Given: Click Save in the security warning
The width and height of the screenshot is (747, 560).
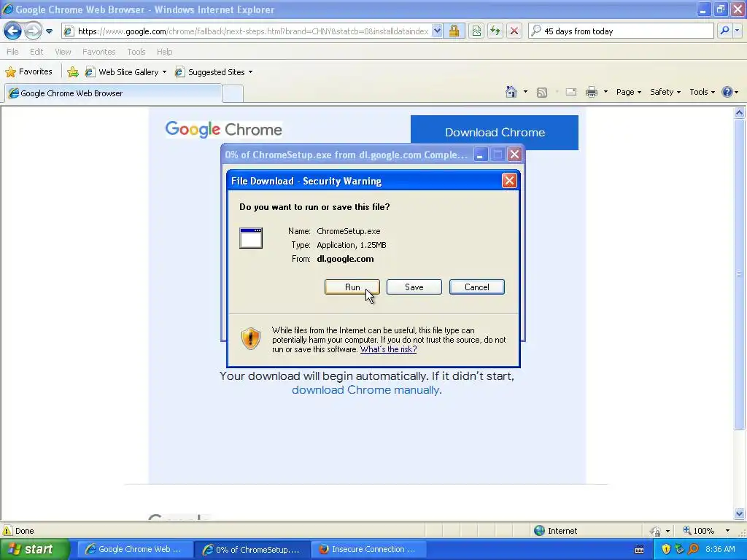Looking at the screenshot, I should tap(414, 287).
